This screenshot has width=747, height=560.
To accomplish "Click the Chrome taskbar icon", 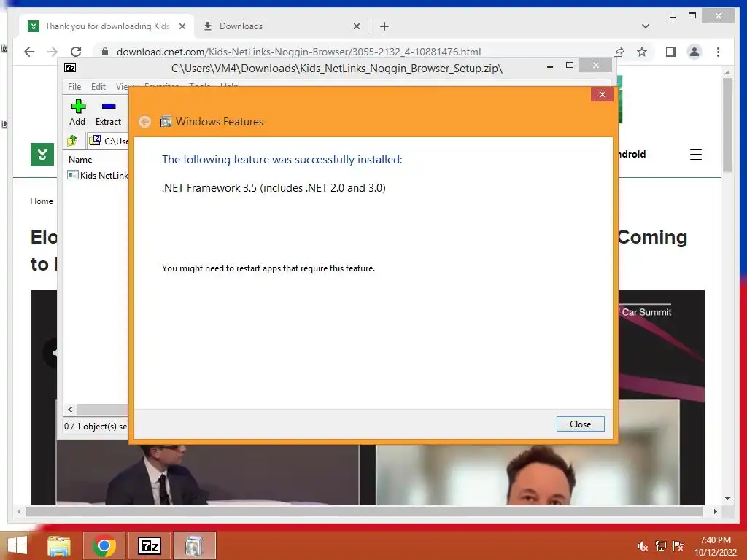I will click(x=104, y=545).
